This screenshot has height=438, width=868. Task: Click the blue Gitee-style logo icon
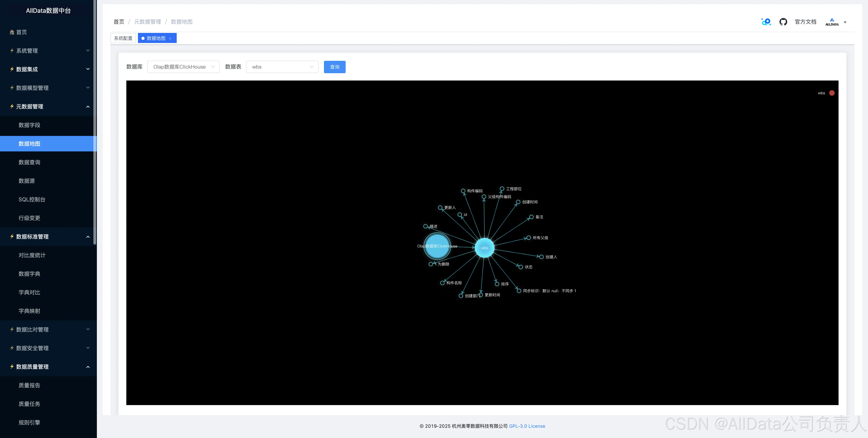766,22
